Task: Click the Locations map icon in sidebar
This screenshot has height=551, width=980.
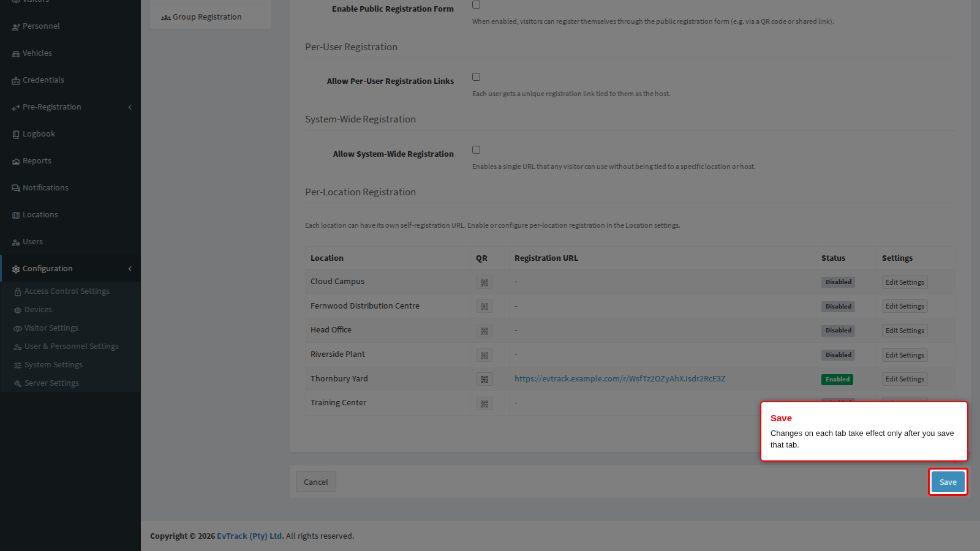Action: point(16,215)
